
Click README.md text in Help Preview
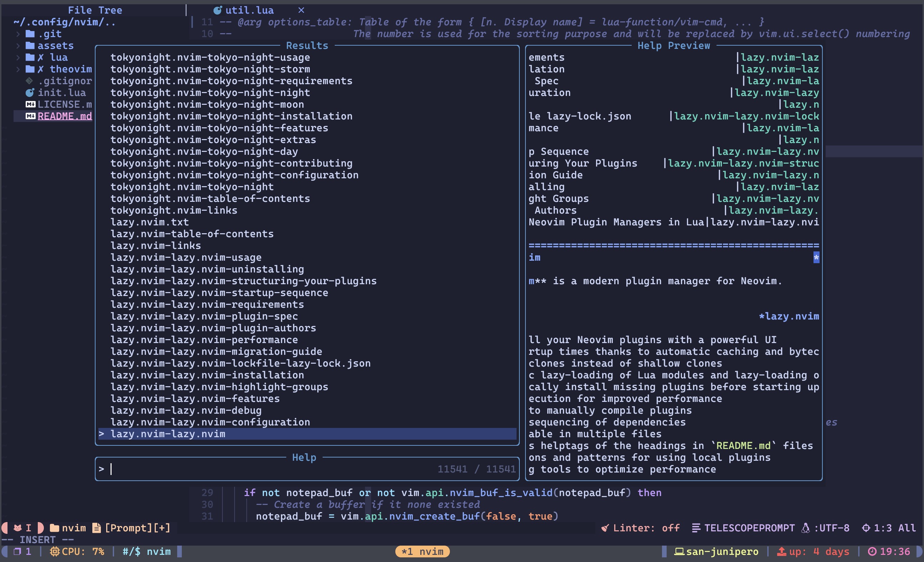[743, 446]
